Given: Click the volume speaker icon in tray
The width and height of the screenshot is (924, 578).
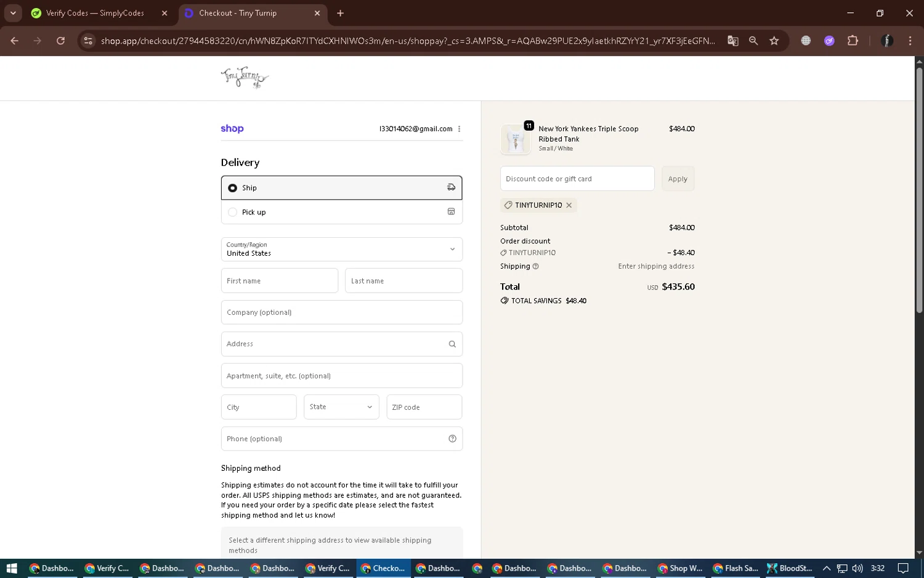Looking at the screenshot, I should (857, 568).
